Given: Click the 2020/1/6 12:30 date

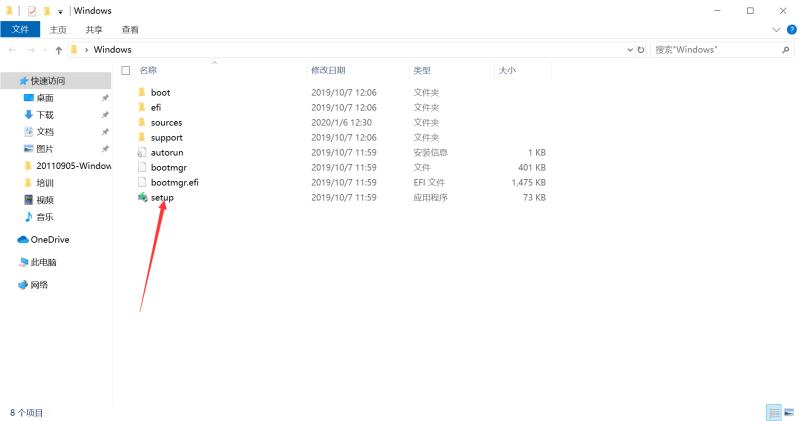Looking at the screenshot, I should pyautogui.click(x=341, y=122).
